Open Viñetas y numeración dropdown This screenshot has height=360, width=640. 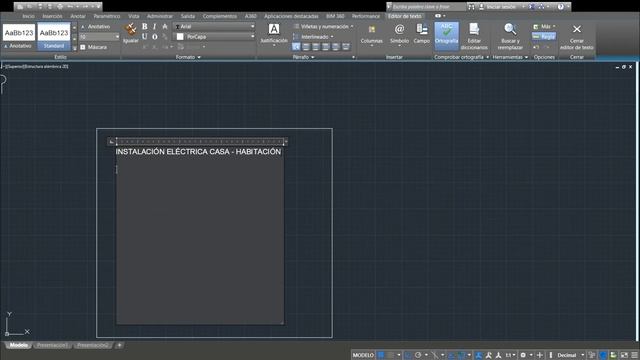pyautogui.click(x=323, y=27)
